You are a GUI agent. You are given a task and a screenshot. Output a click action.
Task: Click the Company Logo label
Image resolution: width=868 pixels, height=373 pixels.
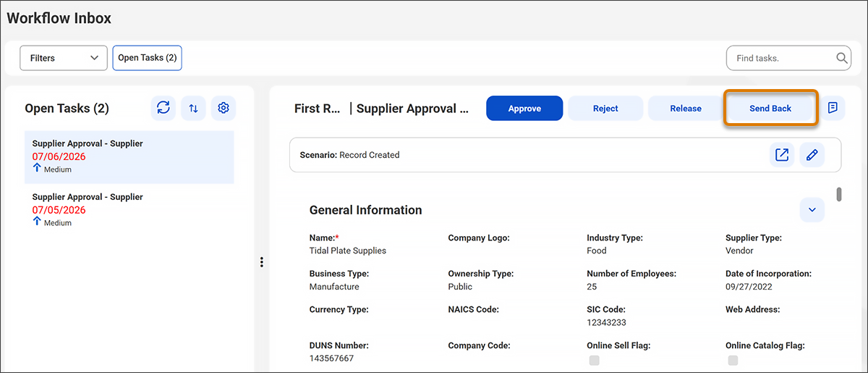pyautogui.click(x=479, y=238)
